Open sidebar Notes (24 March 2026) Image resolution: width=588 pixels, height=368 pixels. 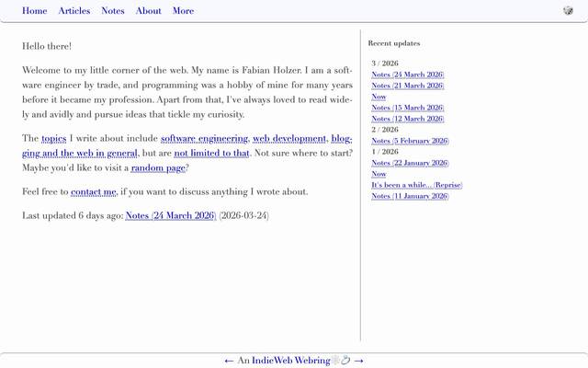click(x=408, y=75)
